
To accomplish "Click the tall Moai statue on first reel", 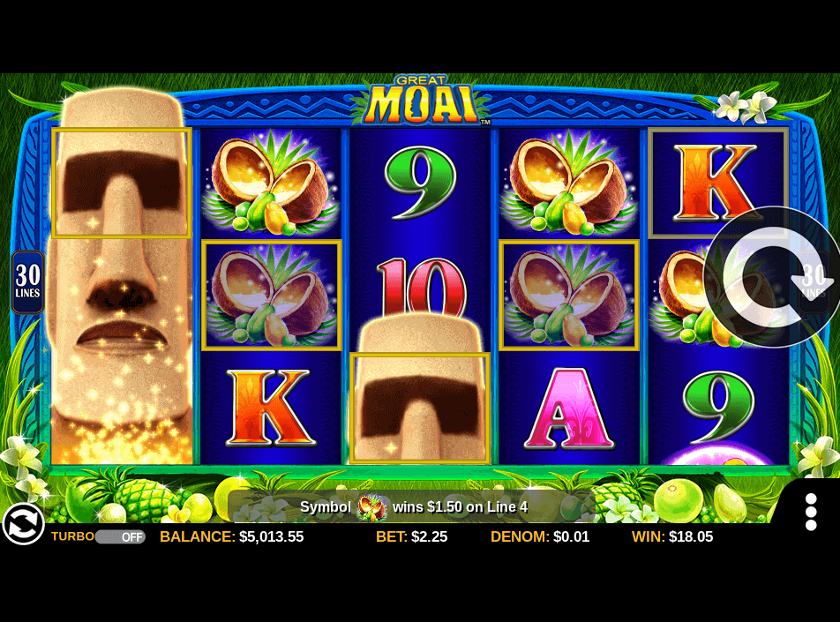I will coord(121,277).
